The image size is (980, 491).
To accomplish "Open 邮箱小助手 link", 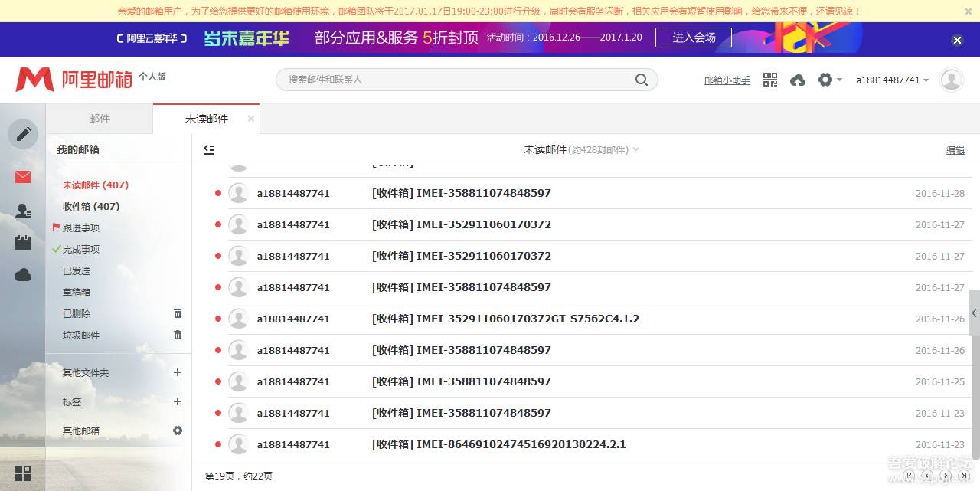I will coord(726,80).
